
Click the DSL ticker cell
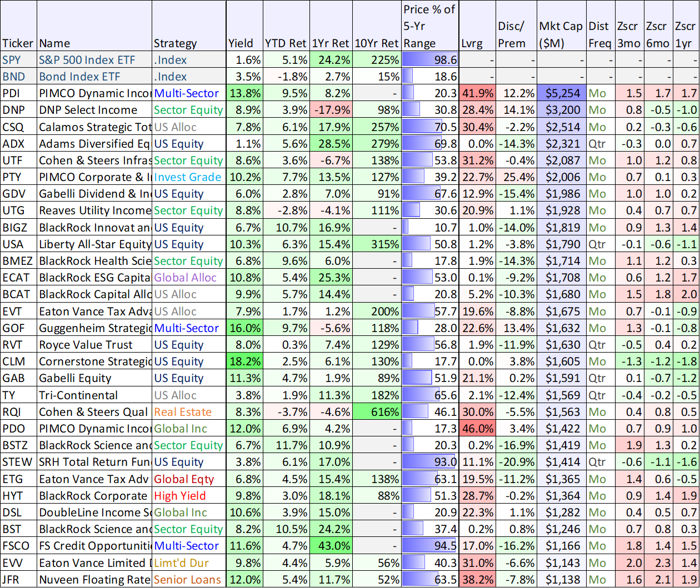(18, 512)
